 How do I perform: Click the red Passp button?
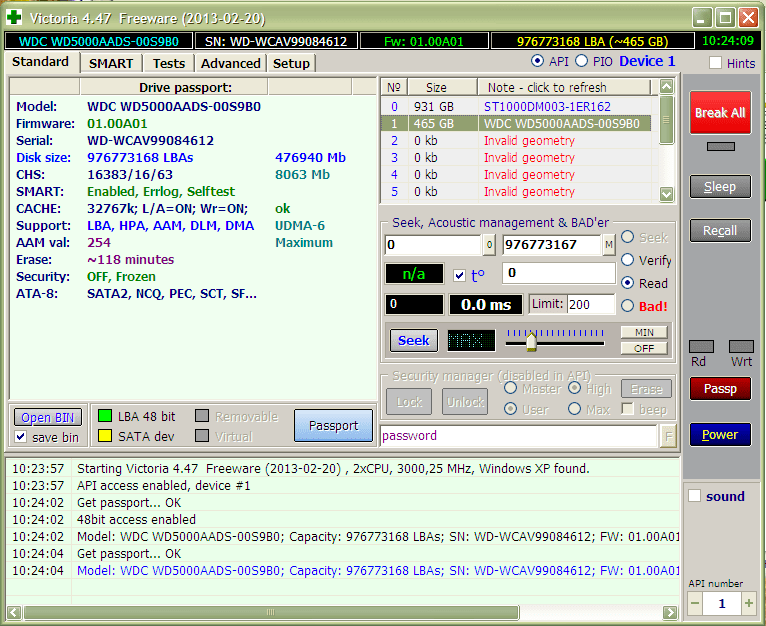click(x=720, y=389)
